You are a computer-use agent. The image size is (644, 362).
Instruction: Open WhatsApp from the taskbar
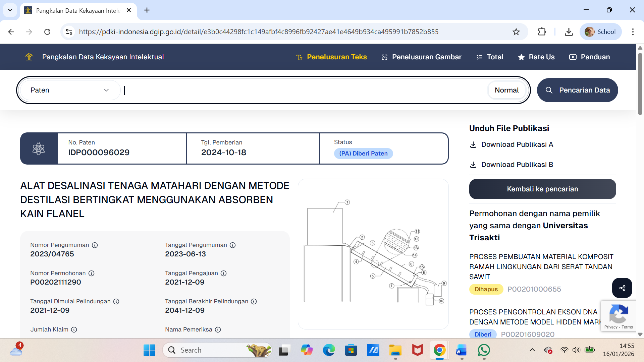click(484, 350)
